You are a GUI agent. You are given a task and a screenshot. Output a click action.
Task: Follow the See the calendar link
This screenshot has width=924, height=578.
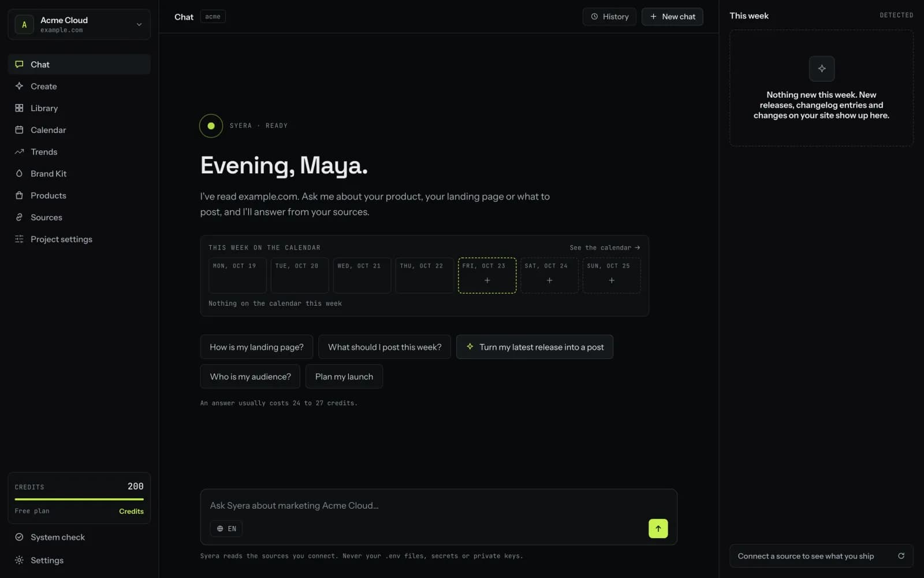pyautogui.click(x=605, y=247)
